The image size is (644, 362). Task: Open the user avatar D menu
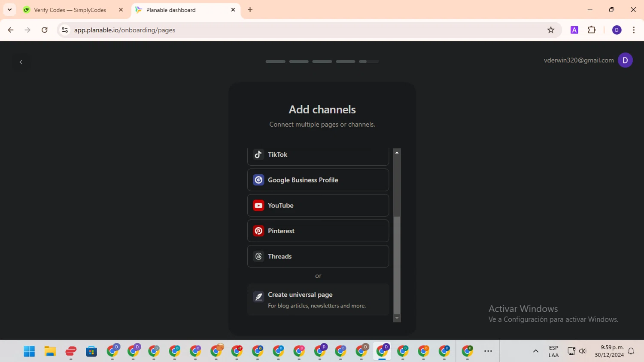point(625,60)
